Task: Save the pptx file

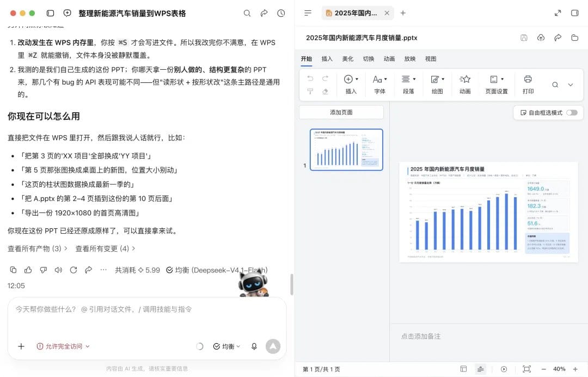Action: coord(524,38)
